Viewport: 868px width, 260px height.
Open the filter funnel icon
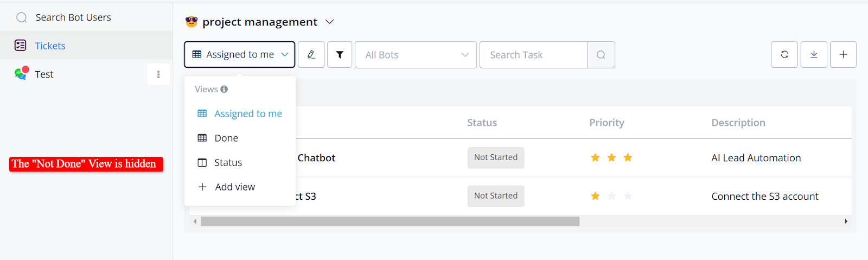340,54
